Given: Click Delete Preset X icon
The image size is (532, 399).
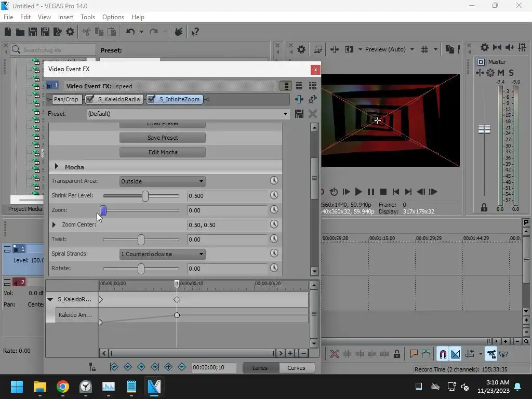Looking at the screenshot, I should click(312, 114).
